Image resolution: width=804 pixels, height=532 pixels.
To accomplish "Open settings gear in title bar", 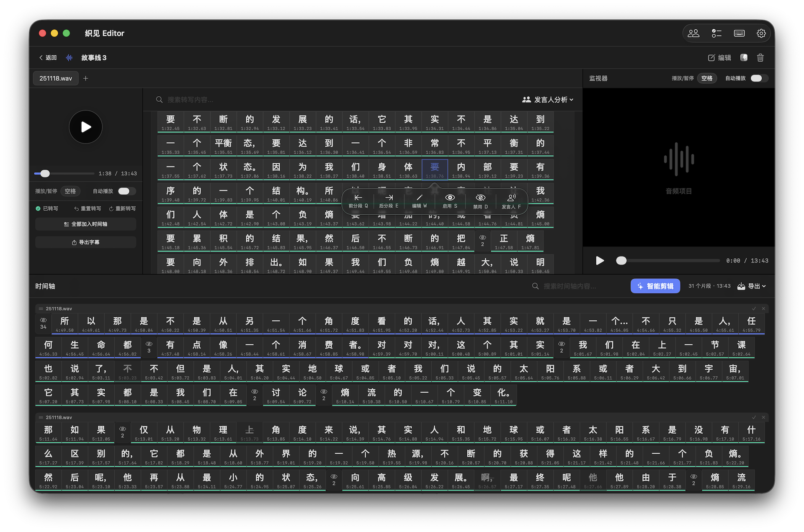I will tap(761, 33).
